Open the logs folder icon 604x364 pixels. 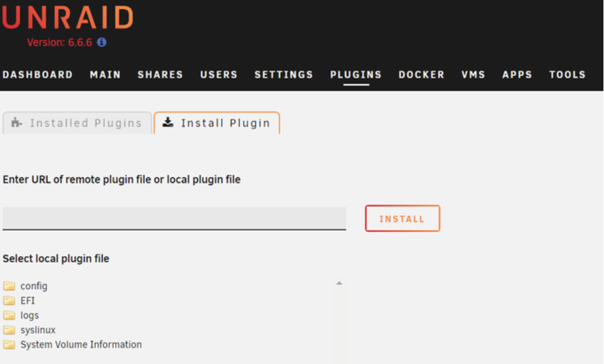pos(9,315)
